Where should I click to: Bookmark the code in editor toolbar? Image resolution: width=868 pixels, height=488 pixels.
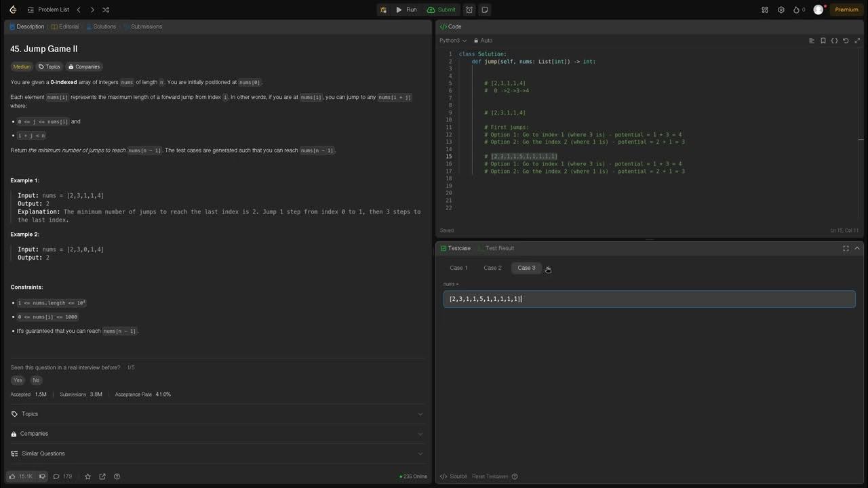pos(823,41)
